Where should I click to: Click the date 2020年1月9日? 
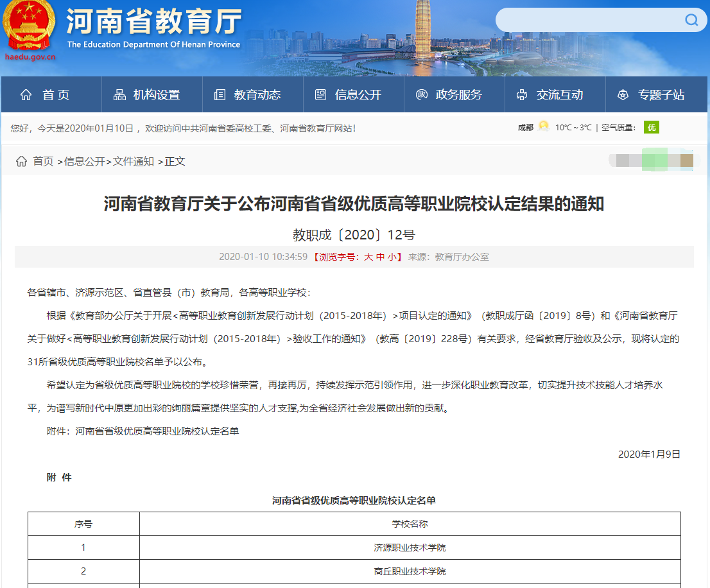click(x=649, y=454)
